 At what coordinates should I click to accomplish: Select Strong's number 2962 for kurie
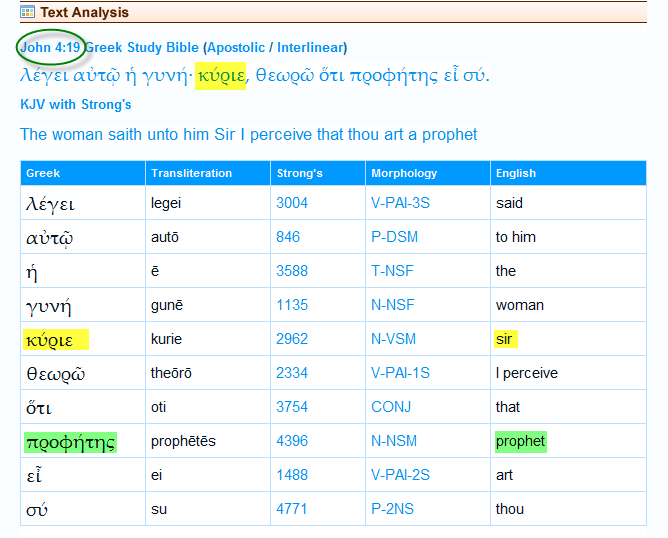tap(292, 339)
